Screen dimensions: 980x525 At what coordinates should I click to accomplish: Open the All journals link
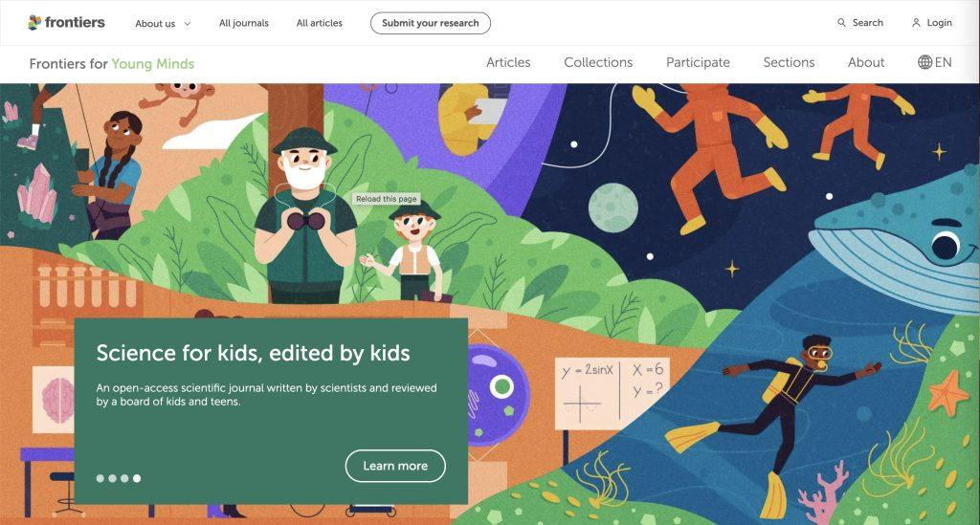[x=244, y=23]
